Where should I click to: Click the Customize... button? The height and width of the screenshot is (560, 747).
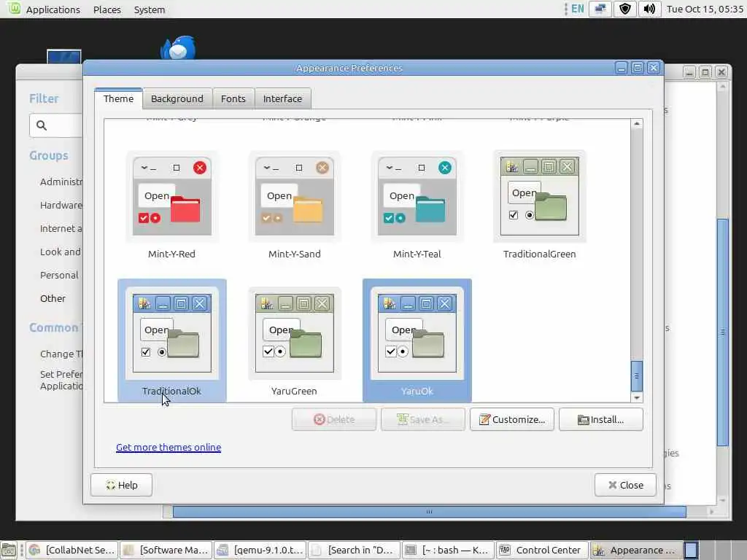coord(511,419)
